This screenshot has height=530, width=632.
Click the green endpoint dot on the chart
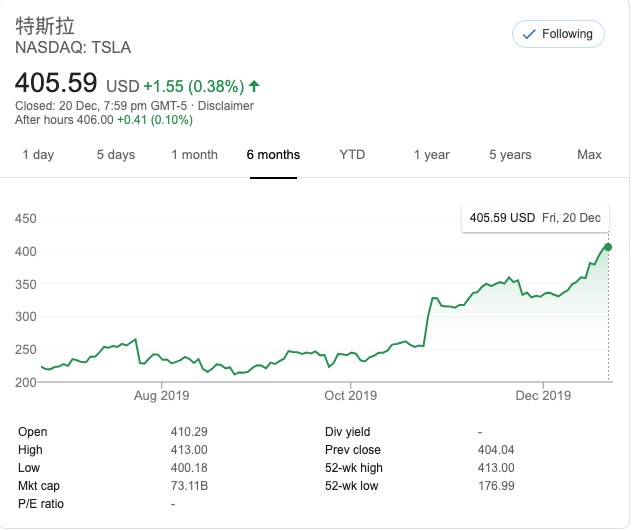coord(608,247)
